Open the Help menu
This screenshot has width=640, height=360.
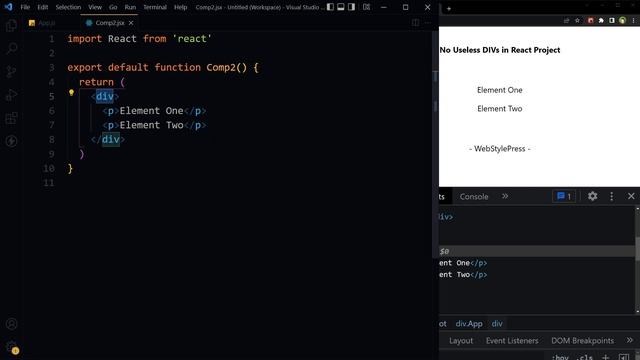[x=180, y=7]
